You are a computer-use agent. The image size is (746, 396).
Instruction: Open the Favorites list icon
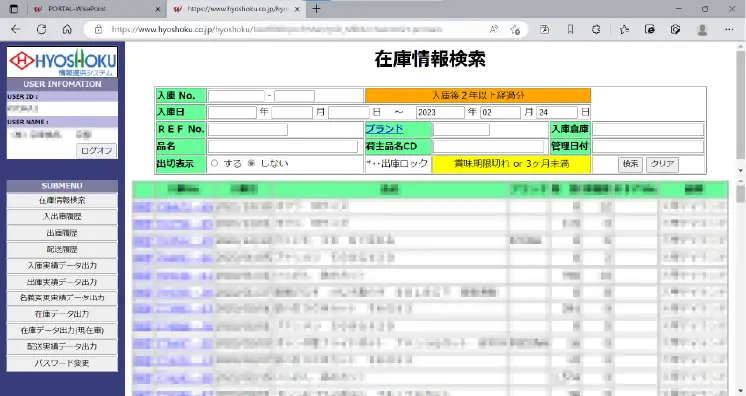[624, 30]
